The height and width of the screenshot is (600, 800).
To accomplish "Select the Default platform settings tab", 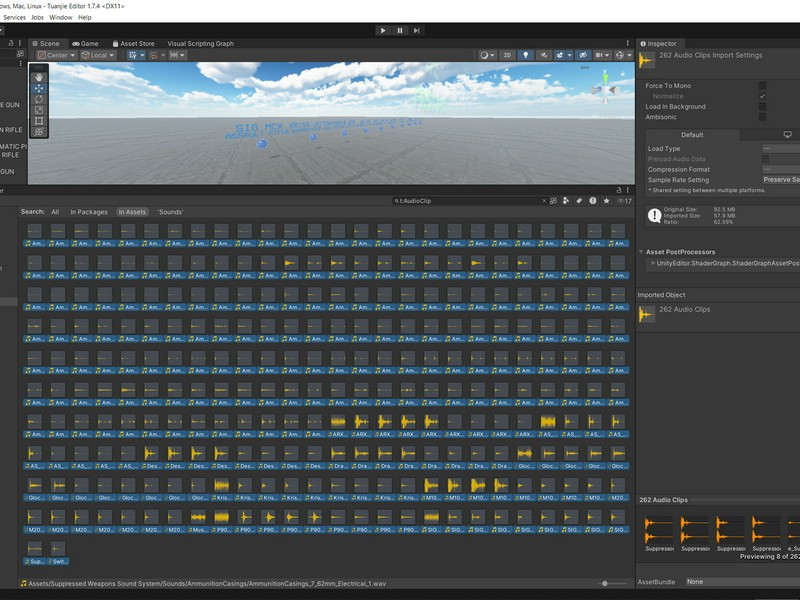I will [x=692, y=135].
